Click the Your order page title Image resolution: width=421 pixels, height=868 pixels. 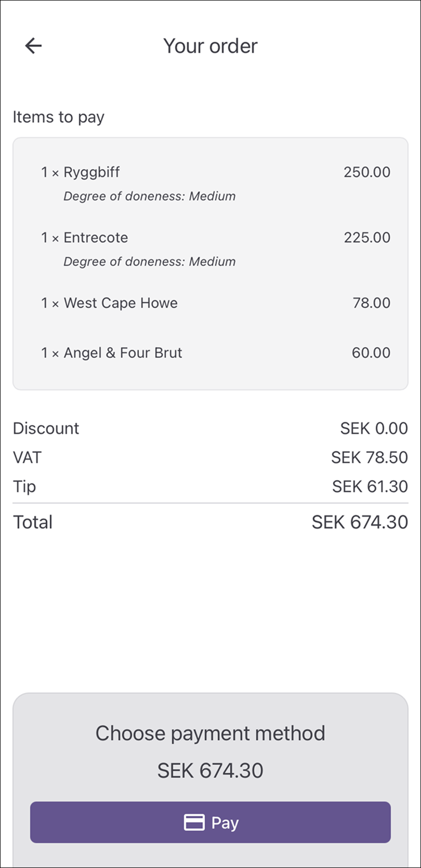[x=210, y=46]
